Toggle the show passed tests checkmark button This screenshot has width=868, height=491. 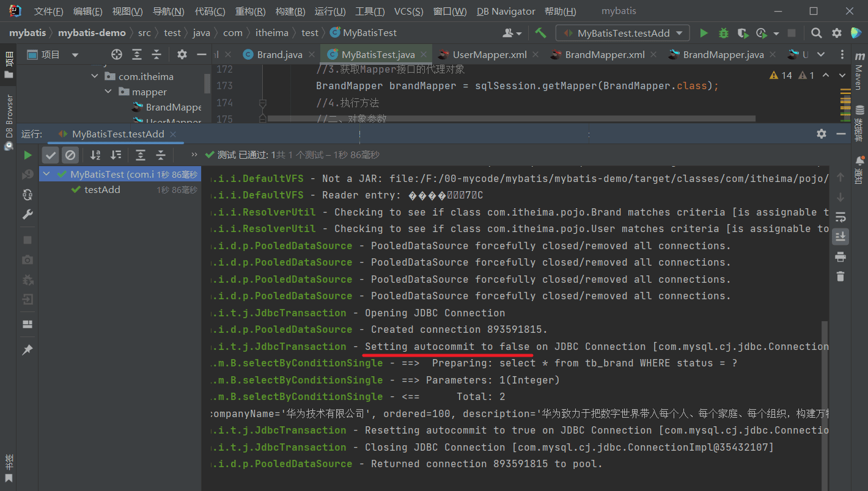(x=51, y=155)
